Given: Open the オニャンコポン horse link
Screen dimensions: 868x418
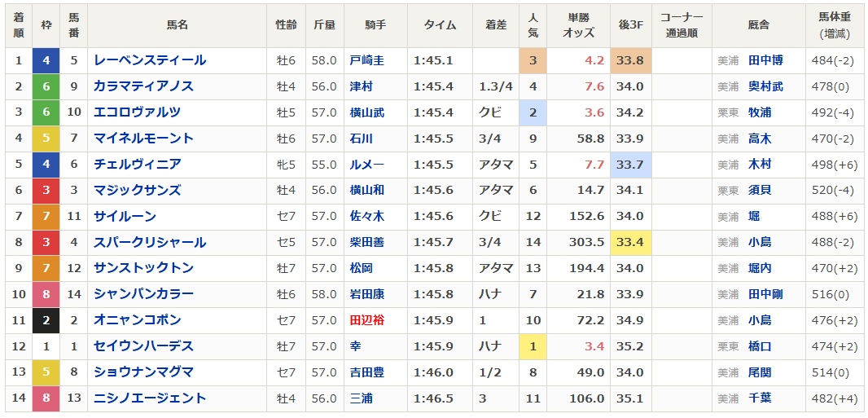Looking at the screenshot, I should [138, 320].
